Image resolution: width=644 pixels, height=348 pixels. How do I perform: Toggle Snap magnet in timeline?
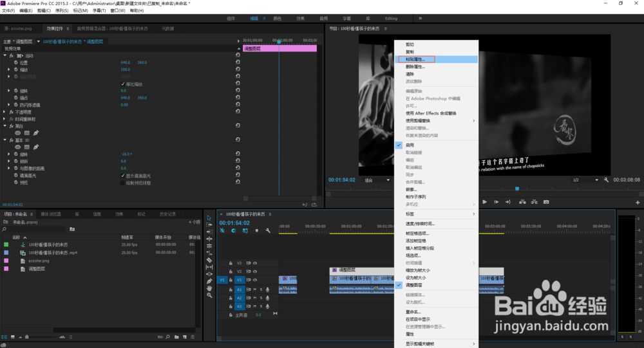pos(234,231)
